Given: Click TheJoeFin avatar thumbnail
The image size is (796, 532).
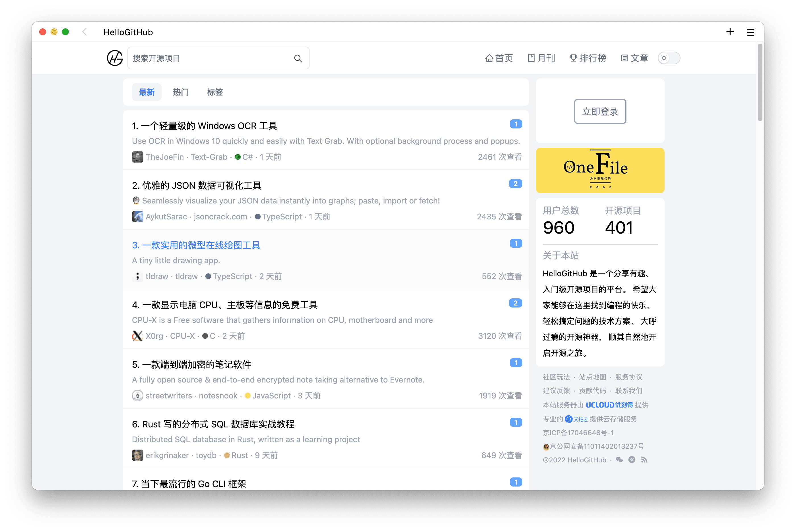Looking at the screenshot, I should pyautogui.click(x=137, y=157).
